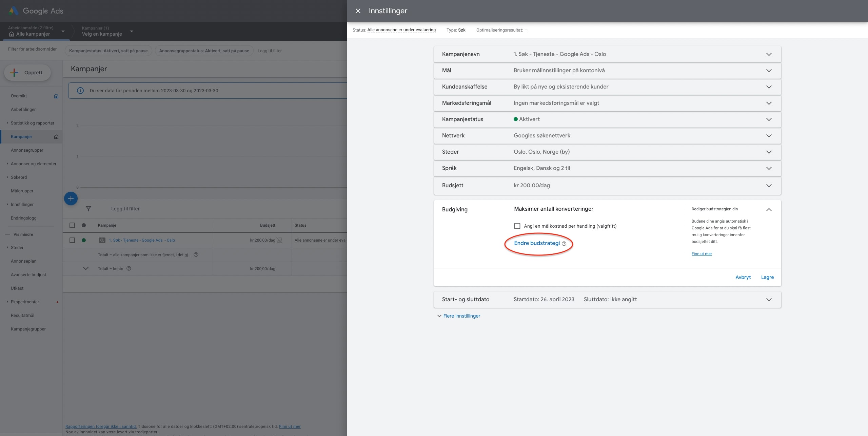Expand the Kampanjenavn settings row
This screenshot has height=436, width=868.
[769, 54]
